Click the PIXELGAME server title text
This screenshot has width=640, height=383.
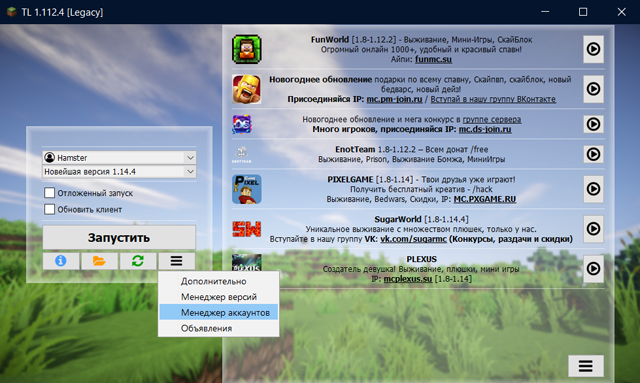tap(350, 179)
